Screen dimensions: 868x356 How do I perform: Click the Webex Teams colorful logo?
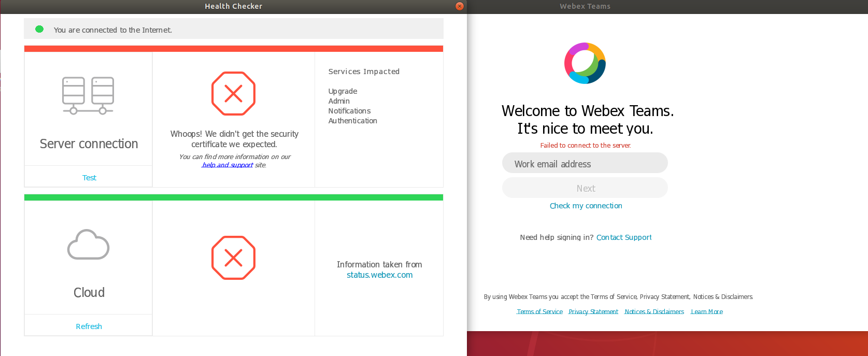click(x=585, y=63)
